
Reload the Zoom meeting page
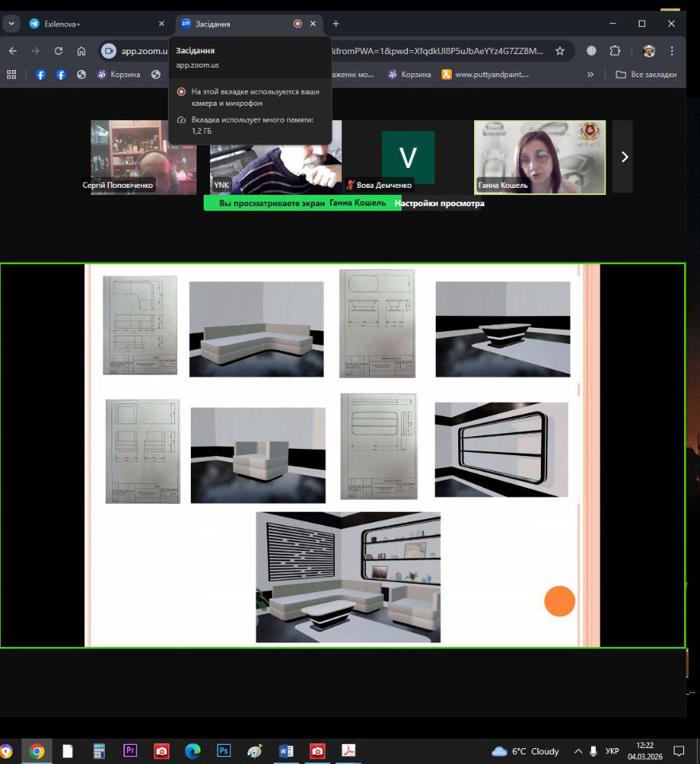pos(58,51)
